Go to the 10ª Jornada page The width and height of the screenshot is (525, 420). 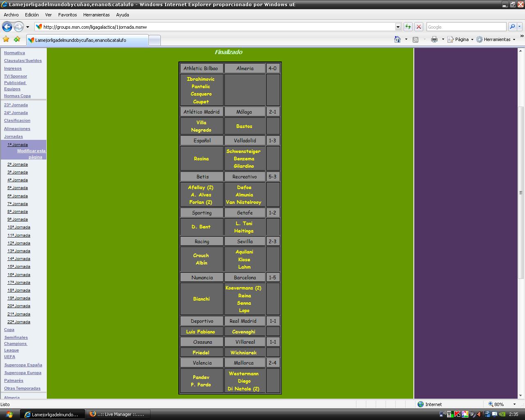click(19, 227)
